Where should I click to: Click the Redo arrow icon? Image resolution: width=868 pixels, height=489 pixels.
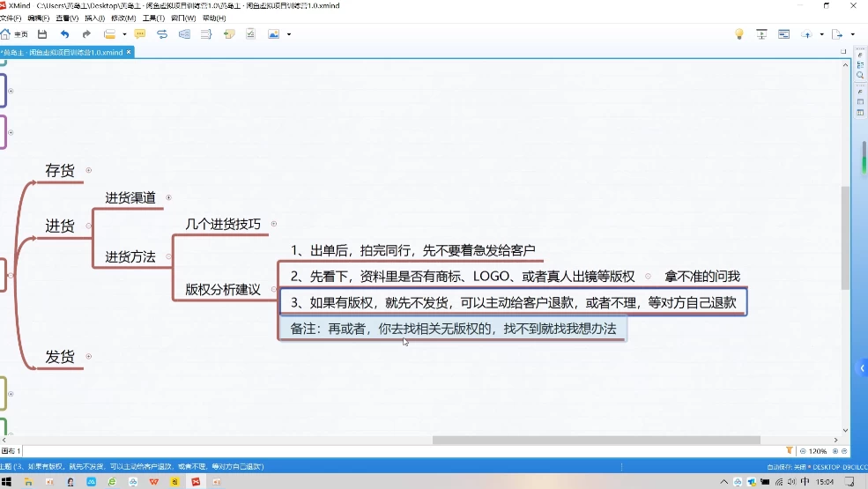click(86, 34)
